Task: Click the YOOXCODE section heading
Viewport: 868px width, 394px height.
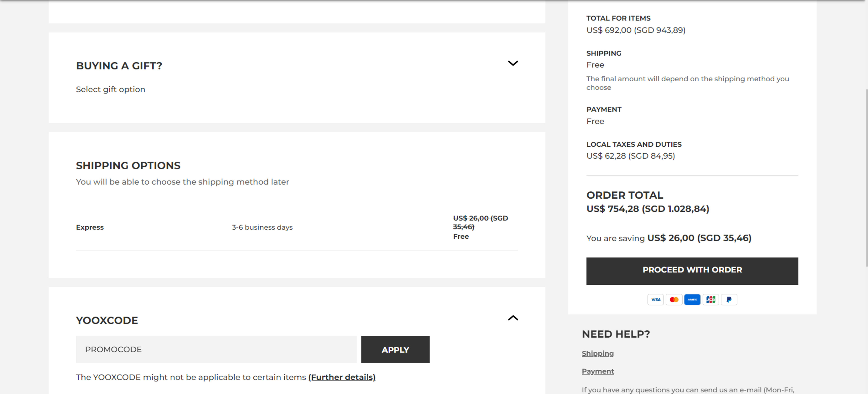Action: [107, 320]
